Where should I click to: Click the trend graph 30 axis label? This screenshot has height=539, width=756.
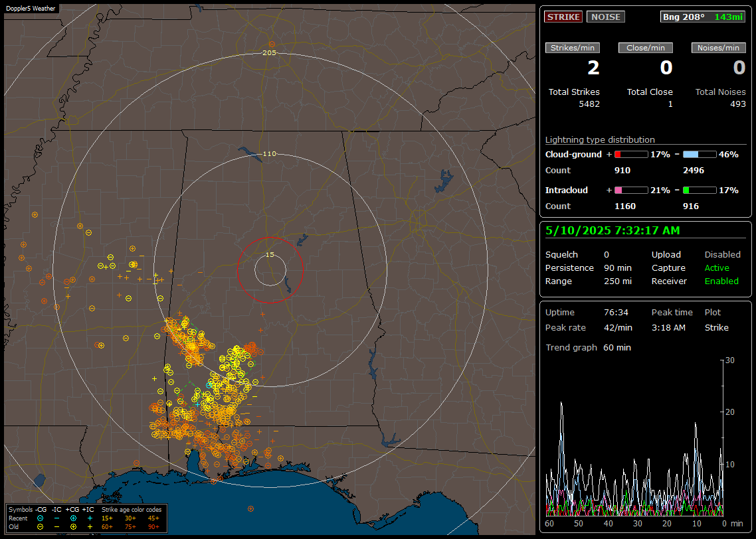pyautogui.click(x=730, y=360)
